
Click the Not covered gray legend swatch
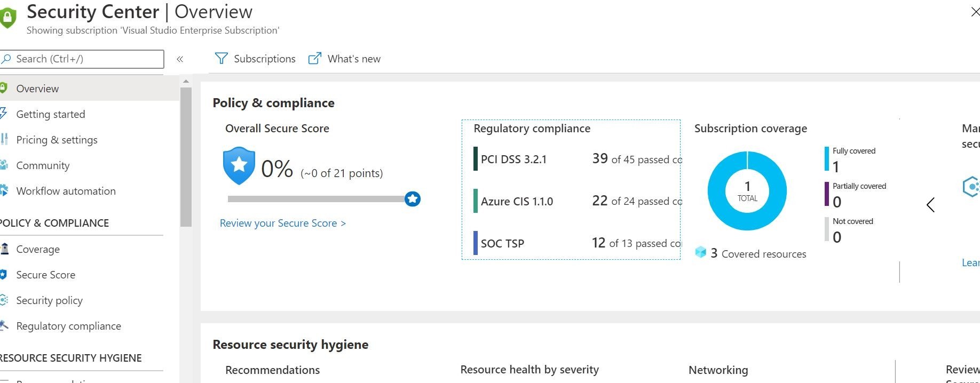[x=827, y=229]
